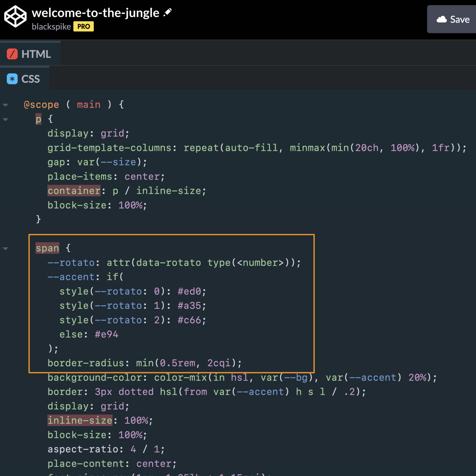Edit pen title with pencil icon
476x476 pixels.
[x=168, y=13]
